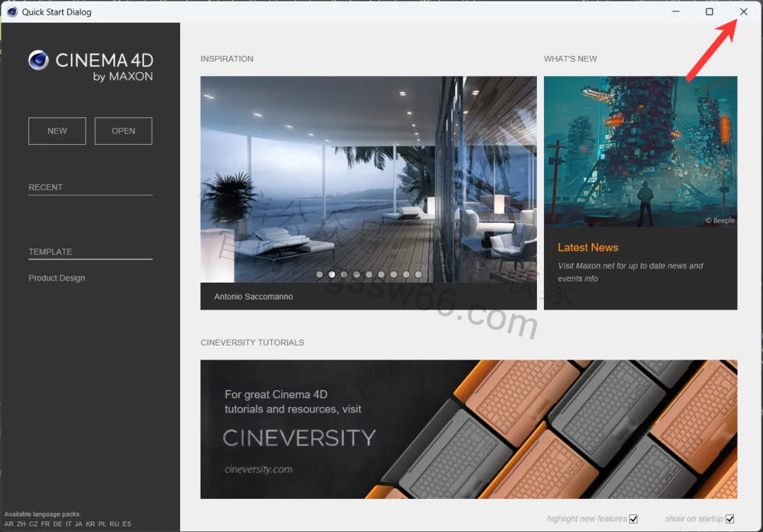Click the WHAT'S NEW heading
This screenshot has height=532, width=763.
click(570, 59)
